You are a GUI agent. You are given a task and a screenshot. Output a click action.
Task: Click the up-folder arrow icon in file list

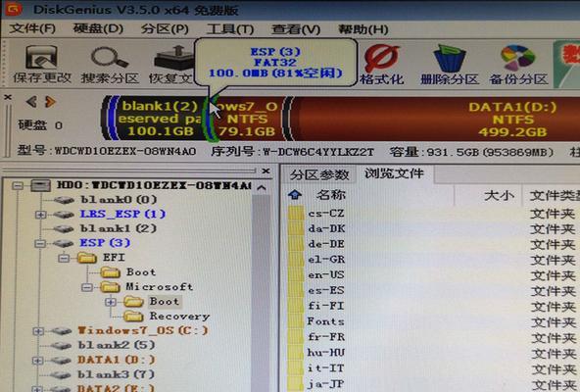coord(295,194)
